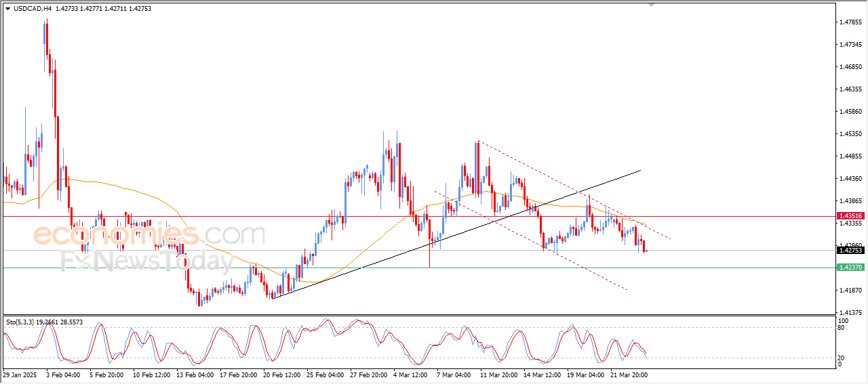The width and height of the screenshot is (868, 384).
Task: Click the 21 Mar 20:00 time axis label
Action: click(629, 374)
